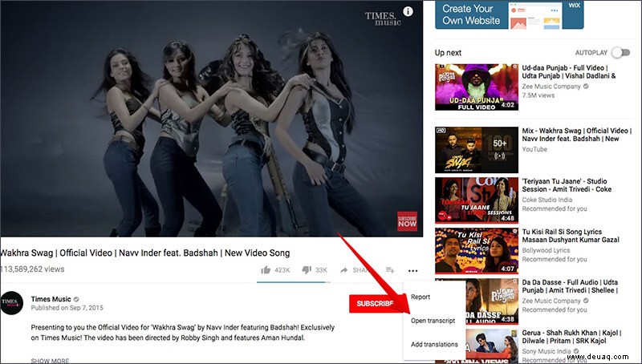Select Add translations menu entry
Viewport: 642px width, 364px height.
(x=434, y=345)
